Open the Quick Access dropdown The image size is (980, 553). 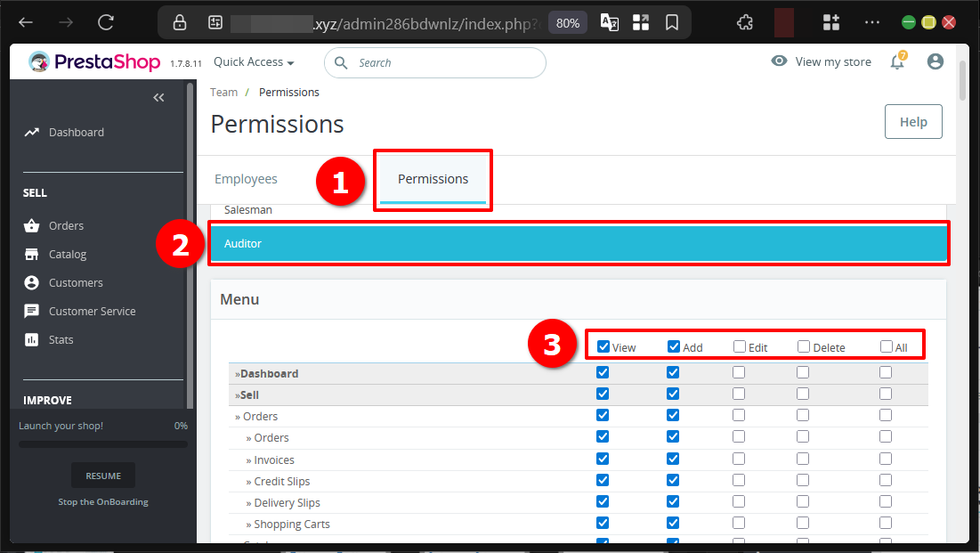click(x=254, y=62)
